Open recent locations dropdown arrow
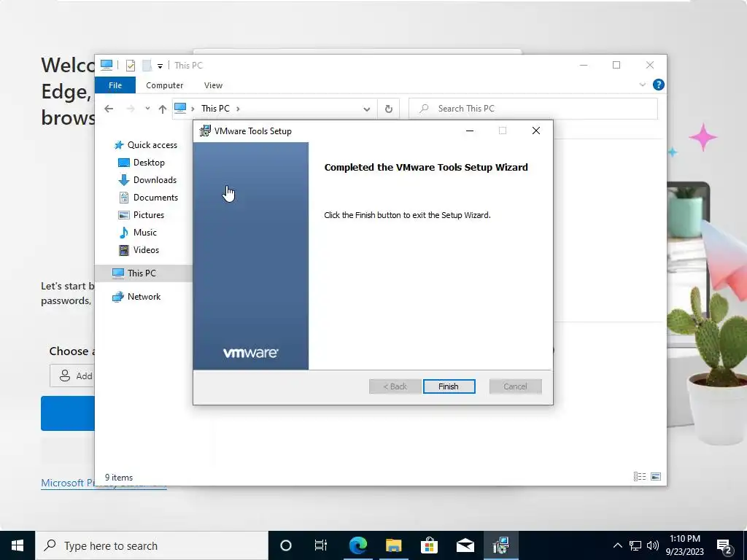Screen dimensions: 747x560 147,109
